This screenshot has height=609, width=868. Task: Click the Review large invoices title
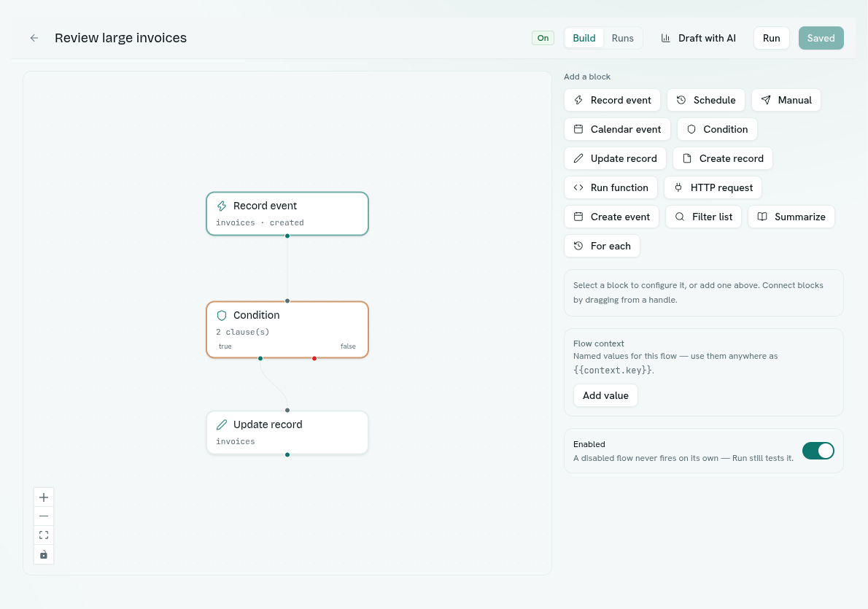pyautogui.click(x=120, y=38)
